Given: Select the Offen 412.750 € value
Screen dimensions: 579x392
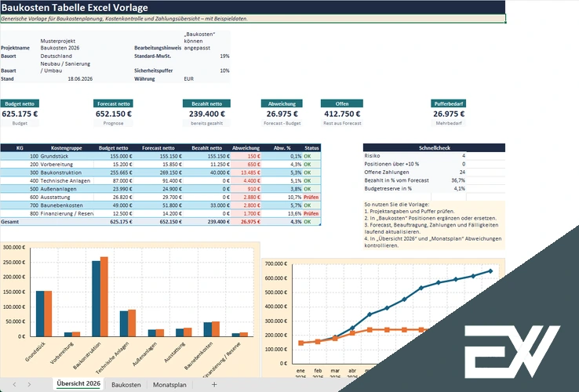Looking at the screenshot, I should tap(342, 114).
